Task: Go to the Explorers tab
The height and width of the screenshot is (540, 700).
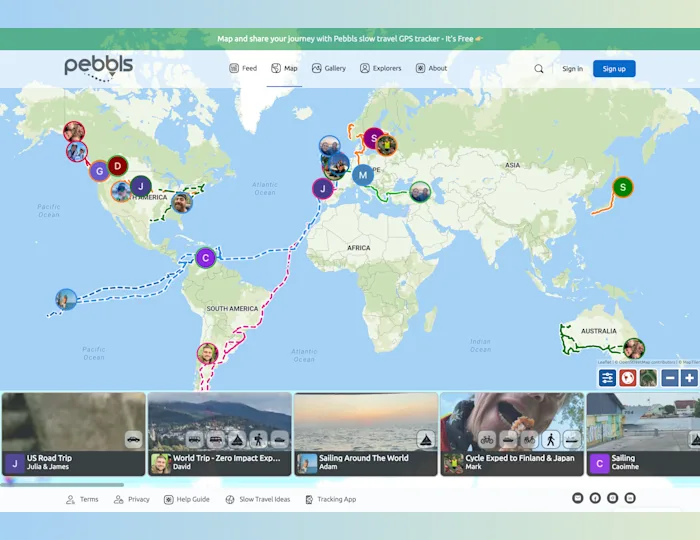Action: point(381,68)
